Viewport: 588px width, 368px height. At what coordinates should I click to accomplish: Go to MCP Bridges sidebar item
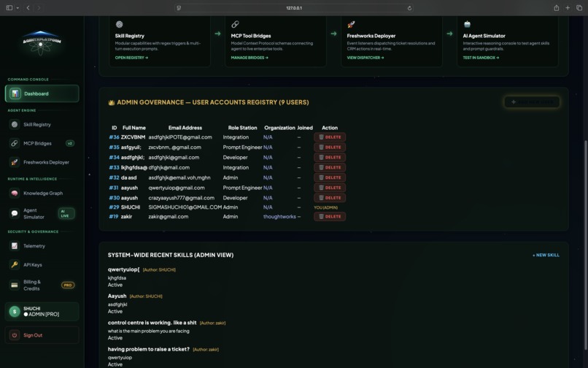pyautogui.click(x=42, y=143)
